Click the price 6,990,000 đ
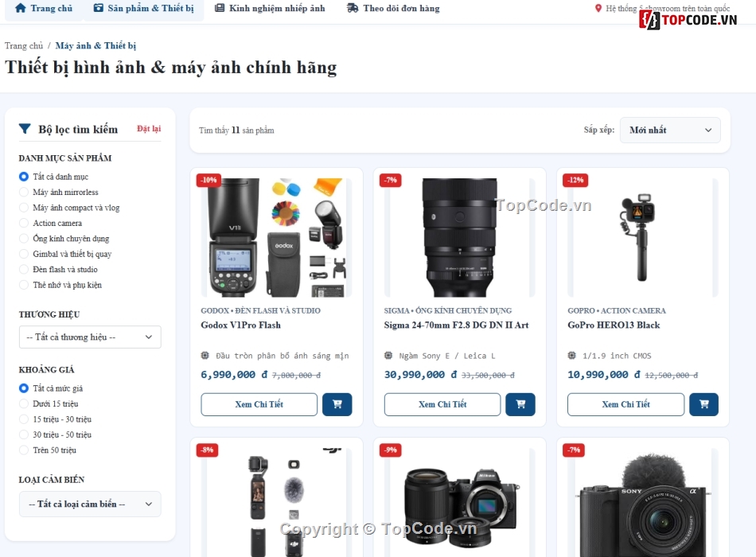 pos(234,375)
